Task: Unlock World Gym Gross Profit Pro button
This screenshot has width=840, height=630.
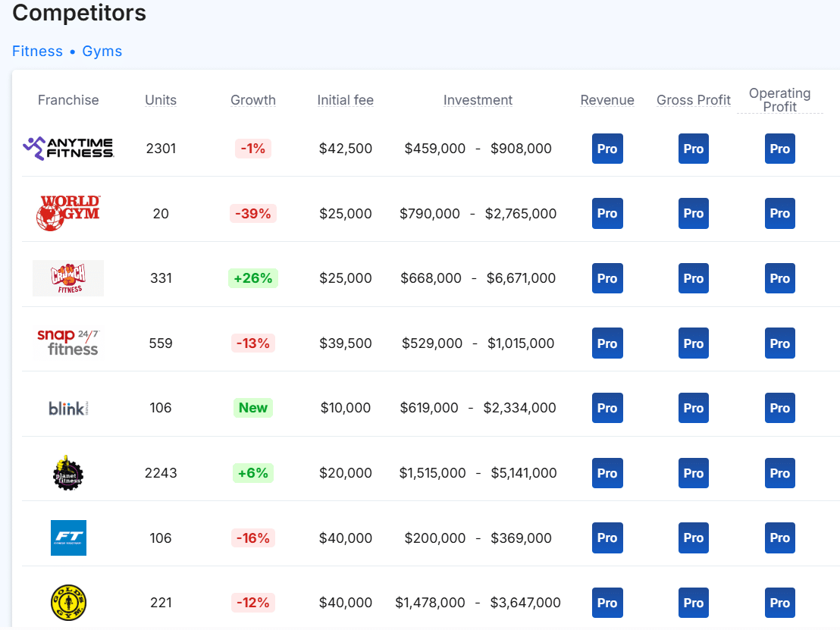Action: click(693, 213)
